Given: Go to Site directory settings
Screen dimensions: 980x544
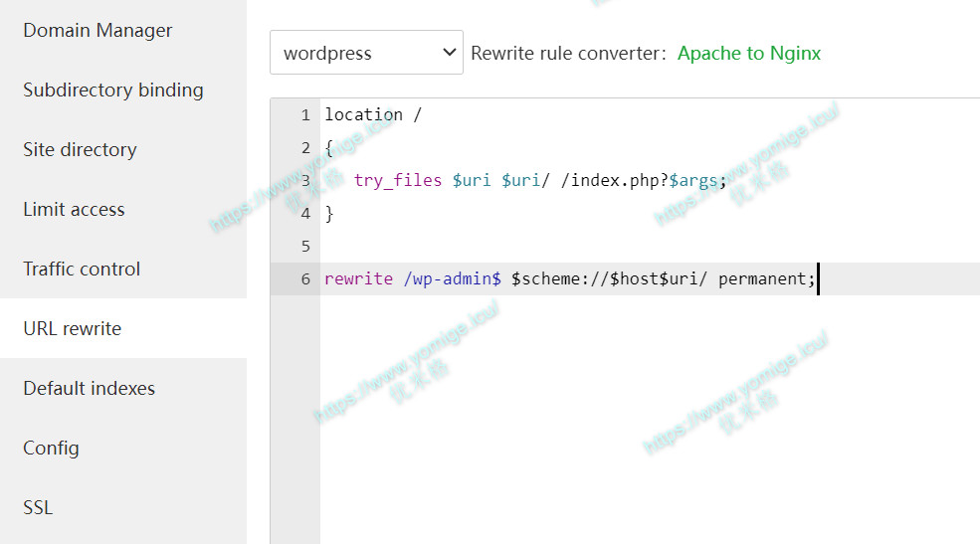Looking at the screenshot, I should tap(80, 150).
